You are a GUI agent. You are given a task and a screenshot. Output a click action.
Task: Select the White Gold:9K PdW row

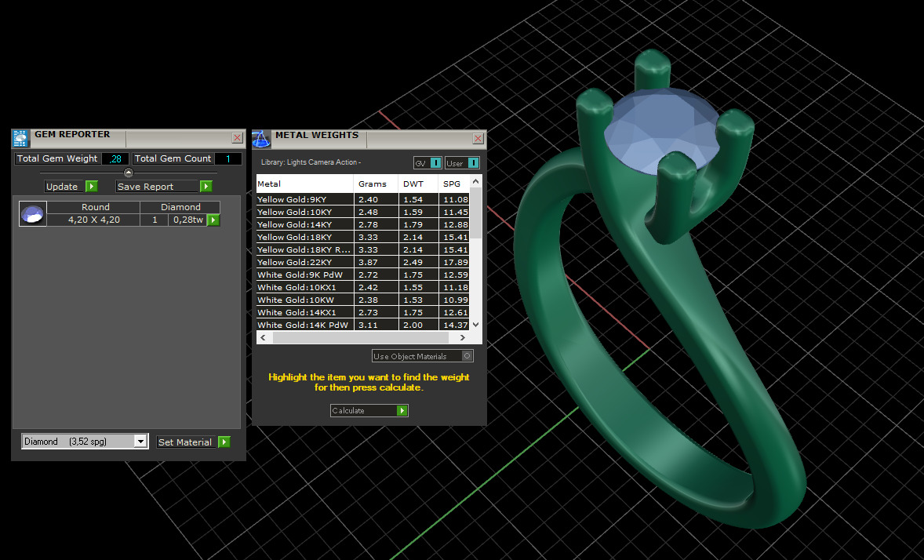pyautogui.click(x=362, y=275)
